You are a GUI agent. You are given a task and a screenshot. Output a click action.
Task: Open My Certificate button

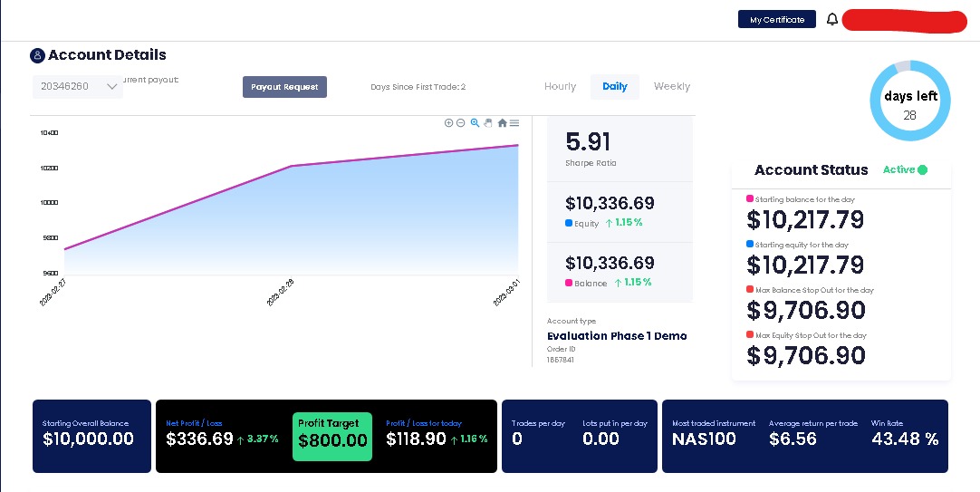click(777, 19)
